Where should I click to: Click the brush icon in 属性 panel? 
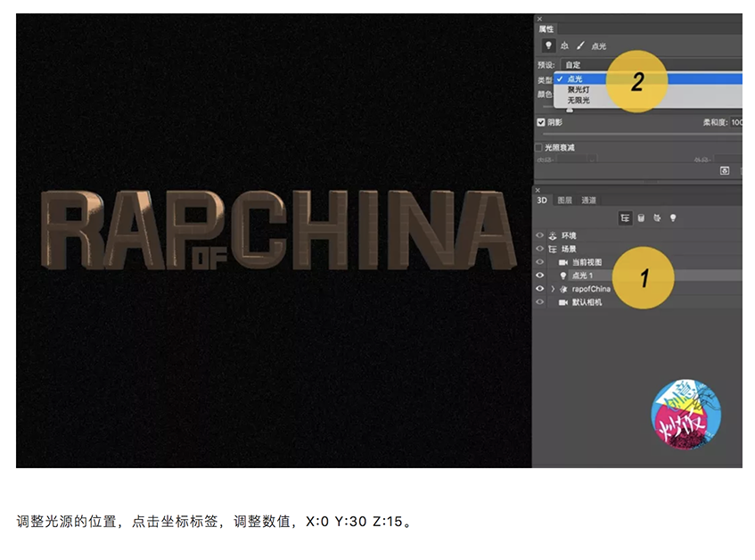point(580,45)
